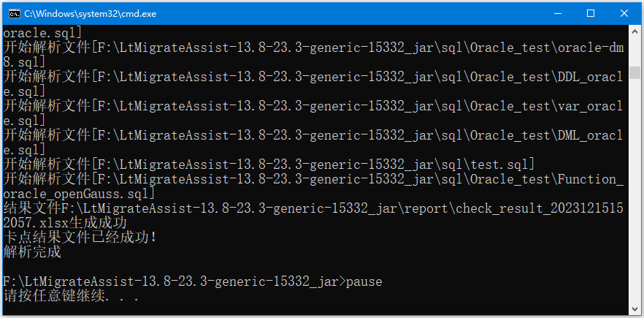
Task: Click the Function_oracle_openGauss.sql file name
Action: tap(313, 186)
